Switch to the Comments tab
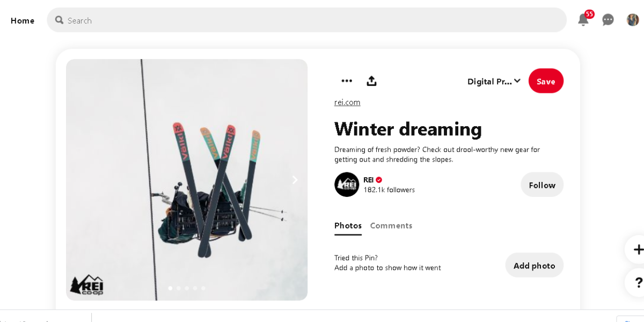 coord(391,225)
